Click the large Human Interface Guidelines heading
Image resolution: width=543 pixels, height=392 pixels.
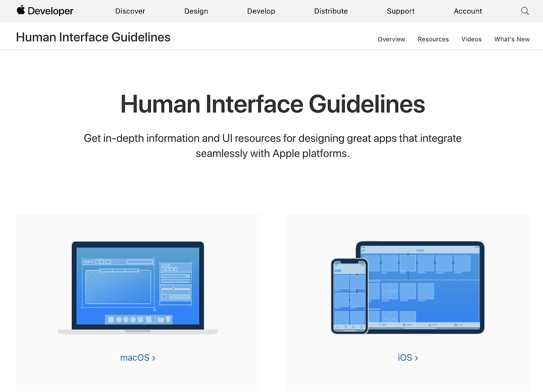pyautogui.click(x=273, y=104)
